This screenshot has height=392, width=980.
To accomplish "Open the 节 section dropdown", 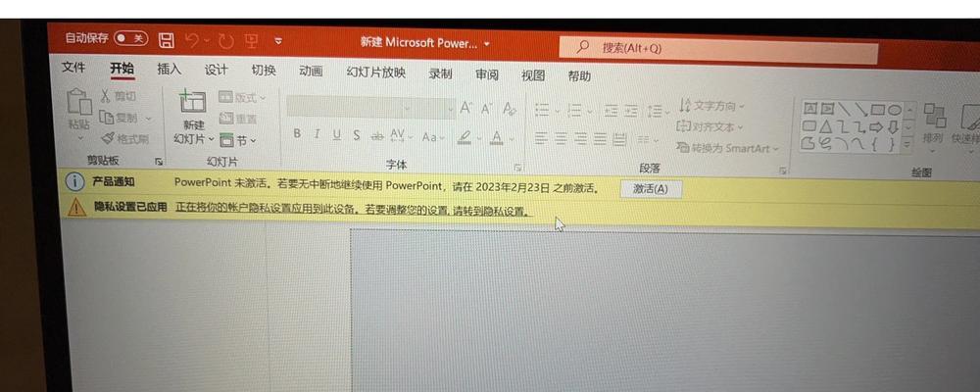I will 237,141.
